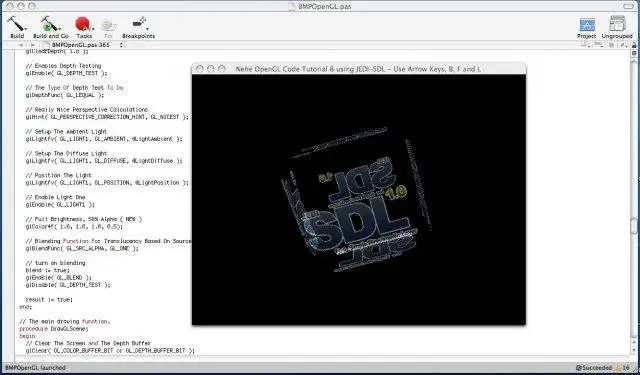Viewport: 640px width, 375px height.
Task: Click the line 'blend := true;'
Action: (47, 270)
